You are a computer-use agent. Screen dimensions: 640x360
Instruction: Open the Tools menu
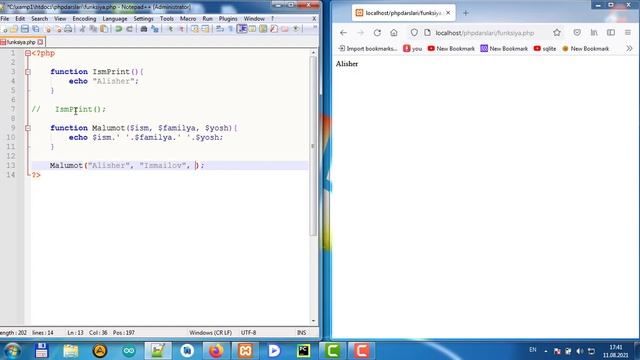167,19
